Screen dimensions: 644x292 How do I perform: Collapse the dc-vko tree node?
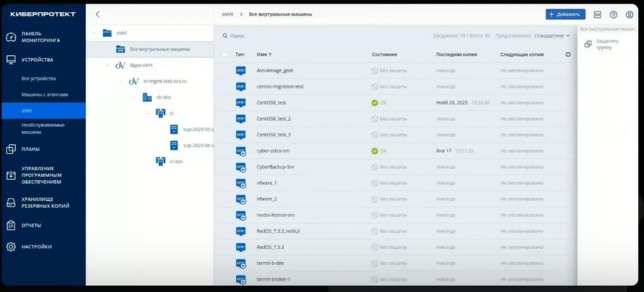point(134,97)
